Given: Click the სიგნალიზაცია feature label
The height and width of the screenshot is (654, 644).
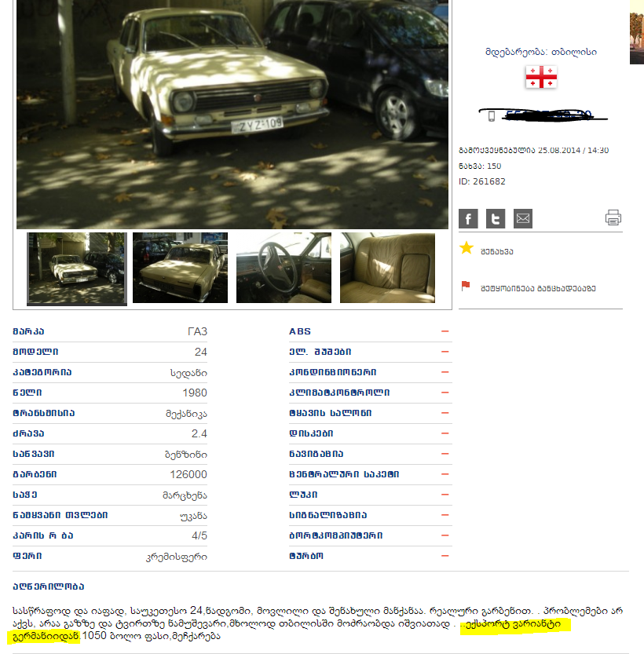Looking at the screenshot, I should click(327, 515).
